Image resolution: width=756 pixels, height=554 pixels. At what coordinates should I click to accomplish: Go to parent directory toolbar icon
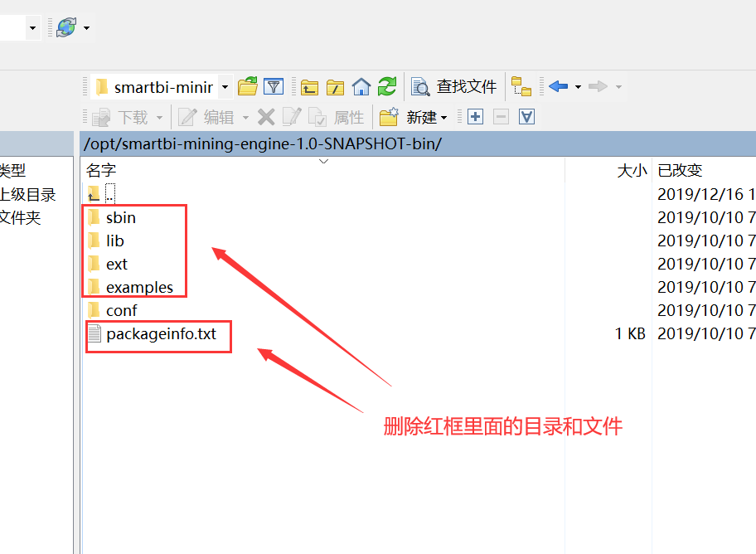(309, 88)
